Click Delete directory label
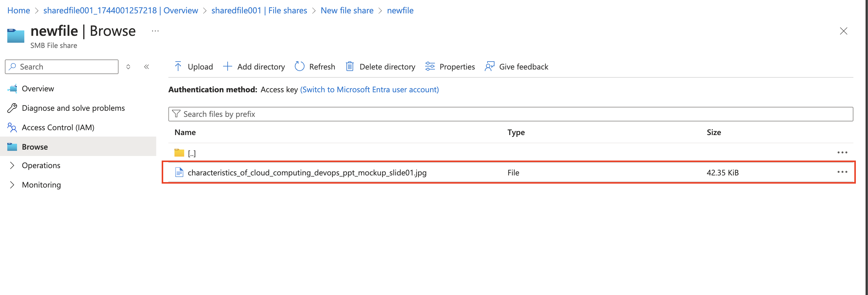Screen dimensions: 868x295 [387, 66]
